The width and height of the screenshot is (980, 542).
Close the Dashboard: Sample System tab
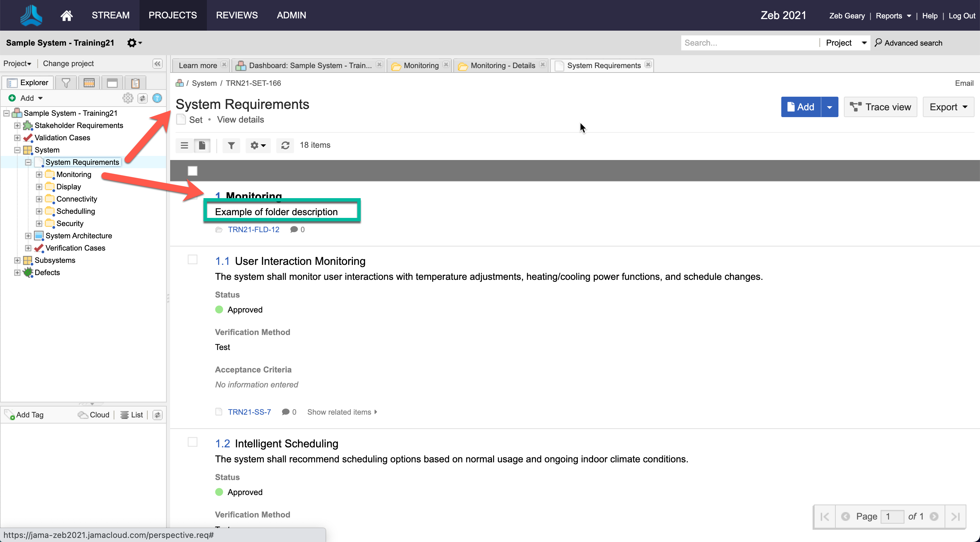point(379,65)
